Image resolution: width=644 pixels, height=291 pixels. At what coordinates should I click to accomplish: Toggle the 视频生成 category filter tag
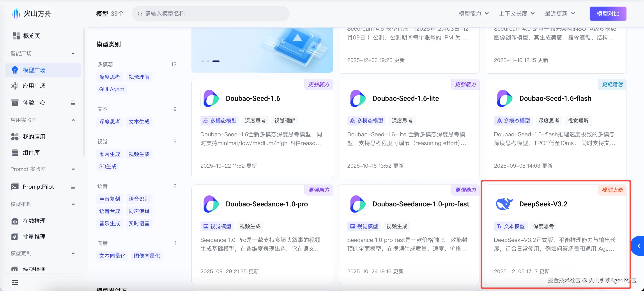pos(139,154)
